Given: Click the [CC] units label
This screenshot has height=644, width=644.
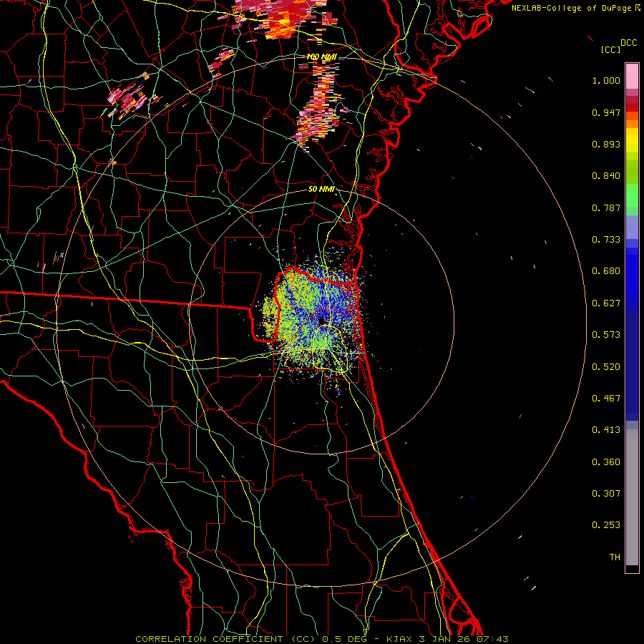Looking at the screenshot, I should [611, 49].
